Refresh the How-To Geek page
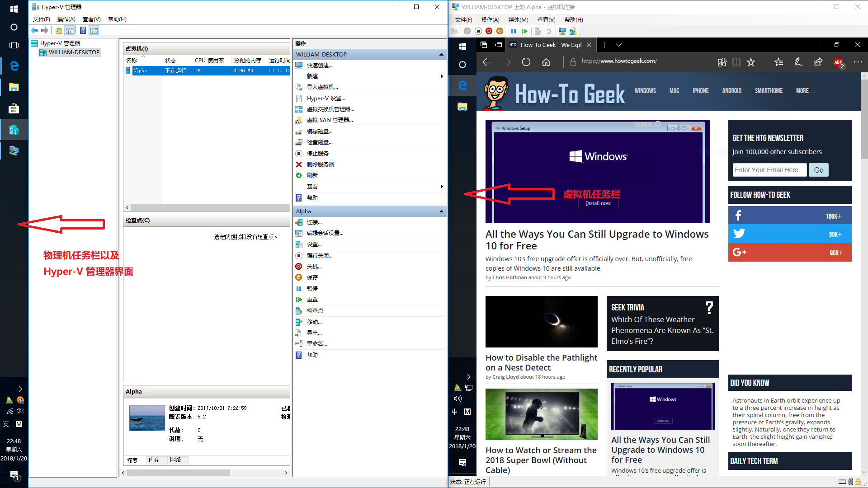Viewport: 868px width, 488px height. point(526,62)
